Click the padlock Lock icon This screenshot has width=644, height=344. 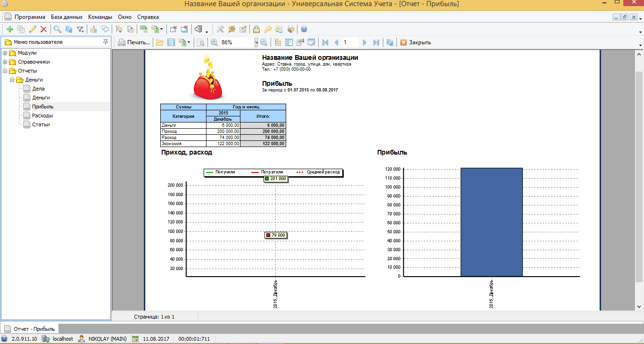coord(256,29)
